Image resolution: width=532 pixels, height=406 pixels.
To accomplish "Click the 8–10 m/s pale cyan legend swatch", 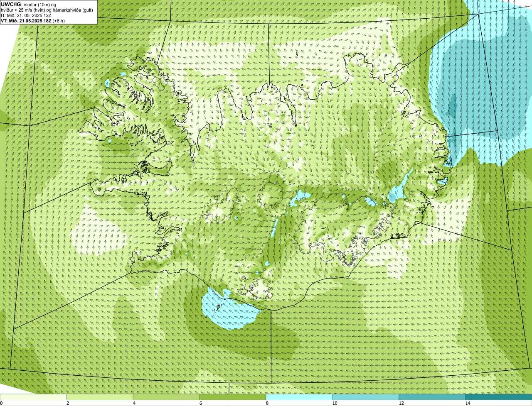I will click(299, 397).
